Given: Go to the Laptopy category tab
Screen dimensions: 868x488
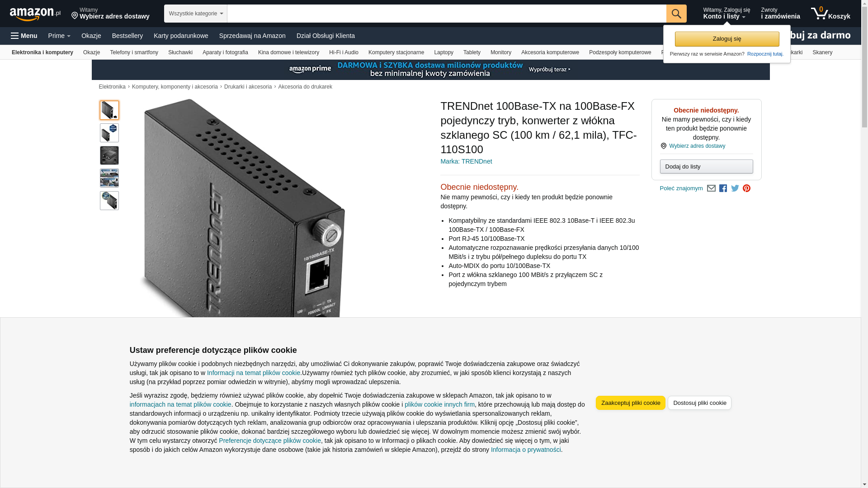Looking at the screenshot, I should [x=443, y=52].
